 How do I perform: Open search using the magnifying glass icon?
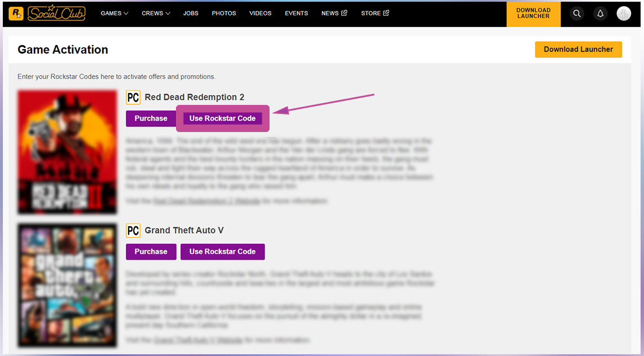point(576,14)
